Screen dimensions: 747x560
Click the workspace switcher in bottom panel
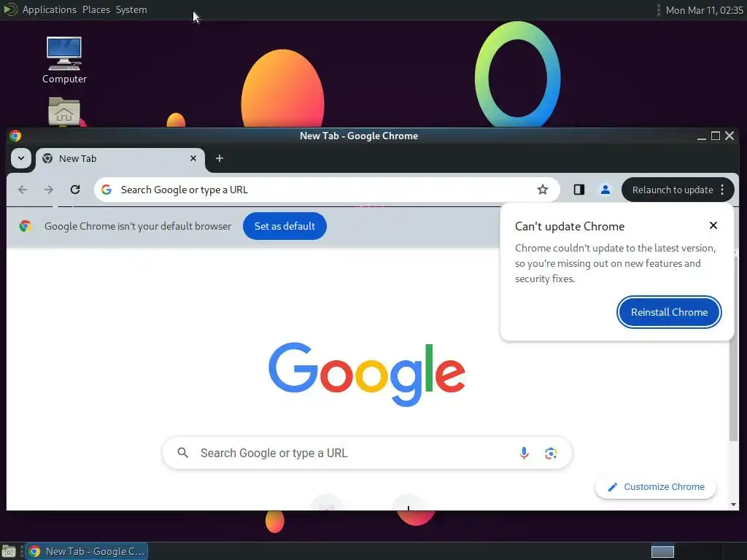[x=662, y=551]
